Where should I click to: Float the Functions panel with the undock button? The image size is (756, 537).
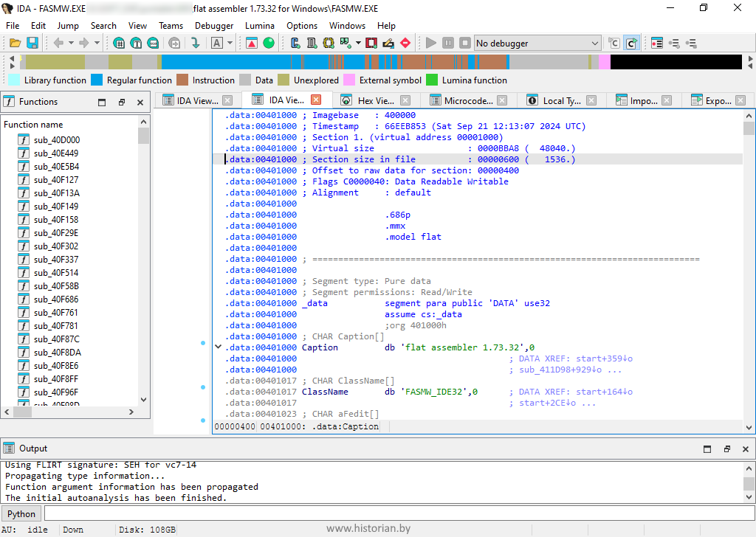point(122,102)
